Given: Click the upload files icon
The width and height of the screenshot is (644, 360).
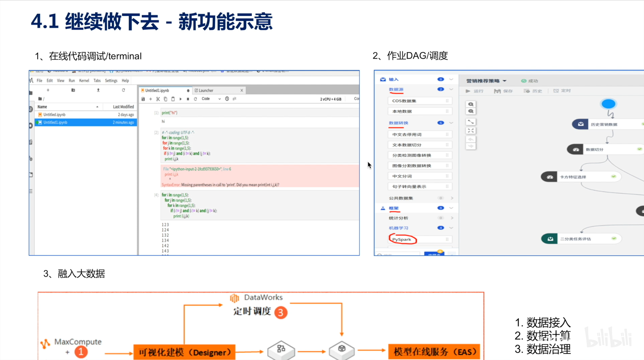Looking at the screenshot, I should pos(98,90).
